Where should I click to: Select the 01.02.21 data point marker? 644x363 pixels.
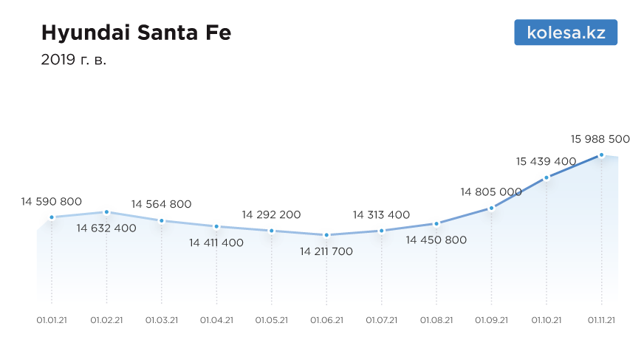[x=107, y=212]
